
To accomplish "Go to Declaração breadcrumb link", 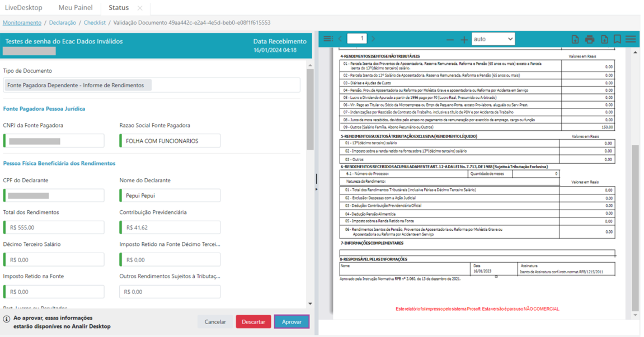I will [63, 22].
